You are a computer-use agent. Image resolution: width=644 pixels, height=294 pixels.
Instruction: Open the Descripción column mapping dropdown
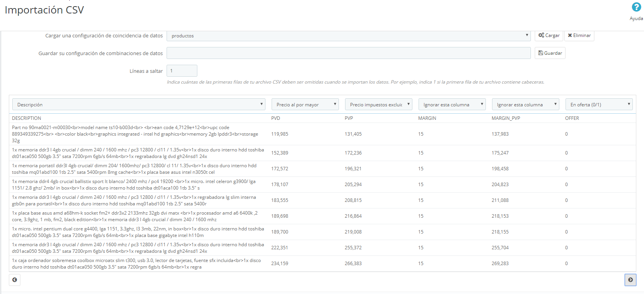click(x=139, y=104)
